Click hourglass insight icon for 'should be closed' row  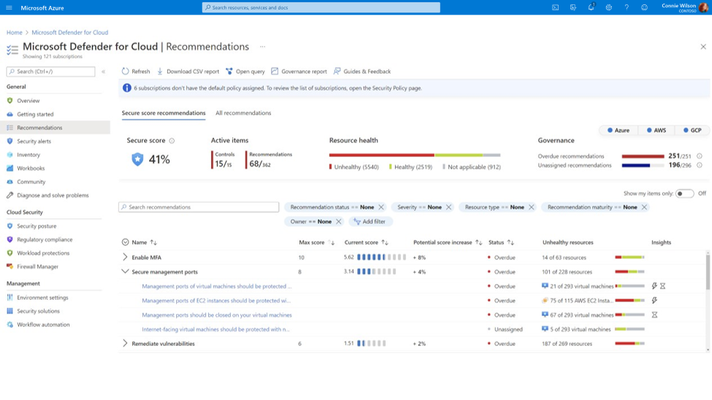point(655,315)
